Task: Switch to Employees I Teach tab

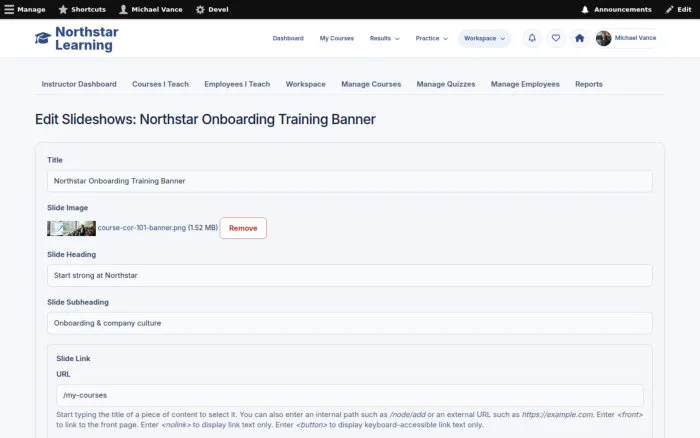Action: point(237,84)
